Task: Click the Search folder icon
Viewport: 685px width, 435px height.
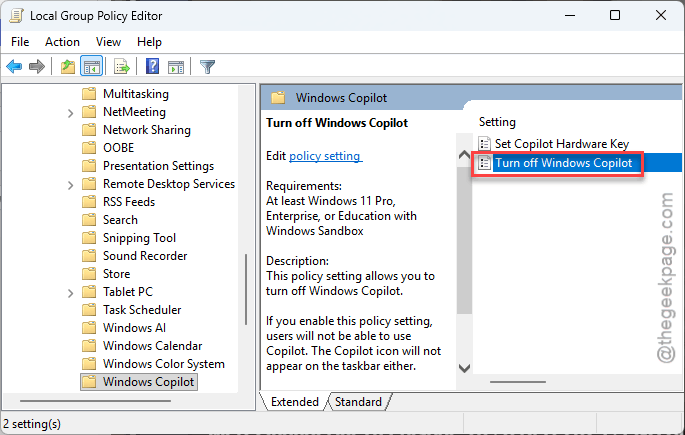Action: coord(89,220)
